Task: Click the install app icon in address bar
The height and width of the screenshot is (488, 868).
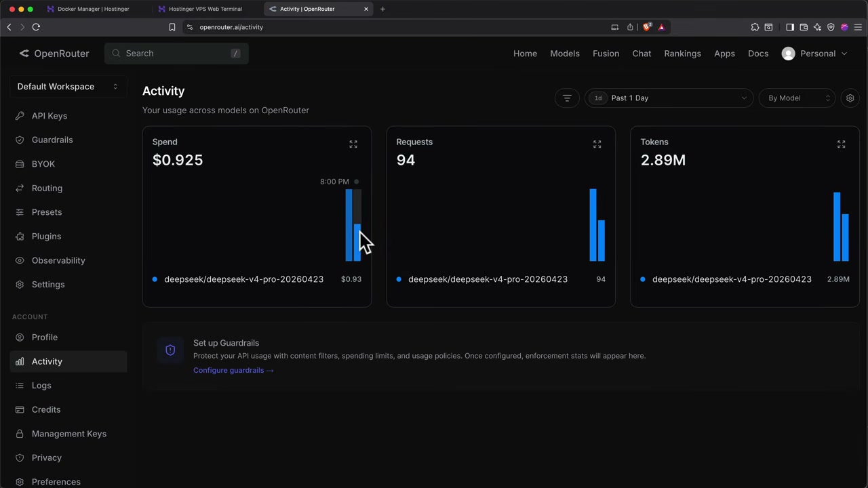Action: (x=615, y=27)
